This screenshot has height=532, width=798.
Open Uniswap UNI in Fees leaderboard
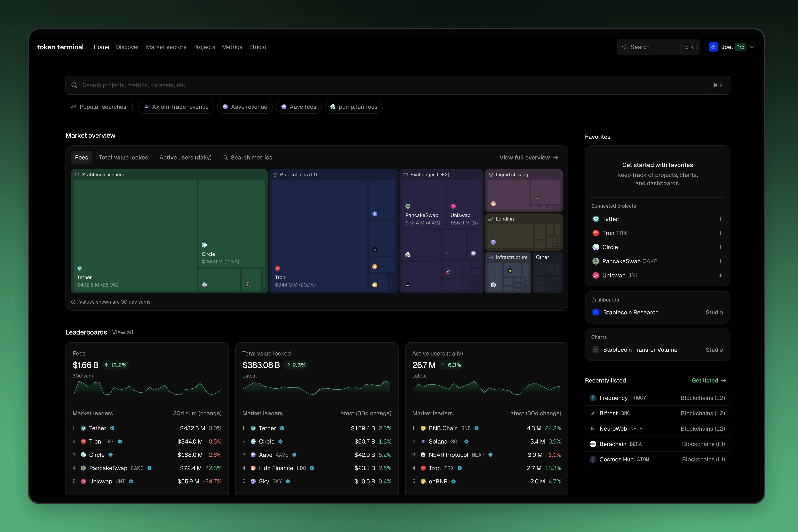(147, 482)
